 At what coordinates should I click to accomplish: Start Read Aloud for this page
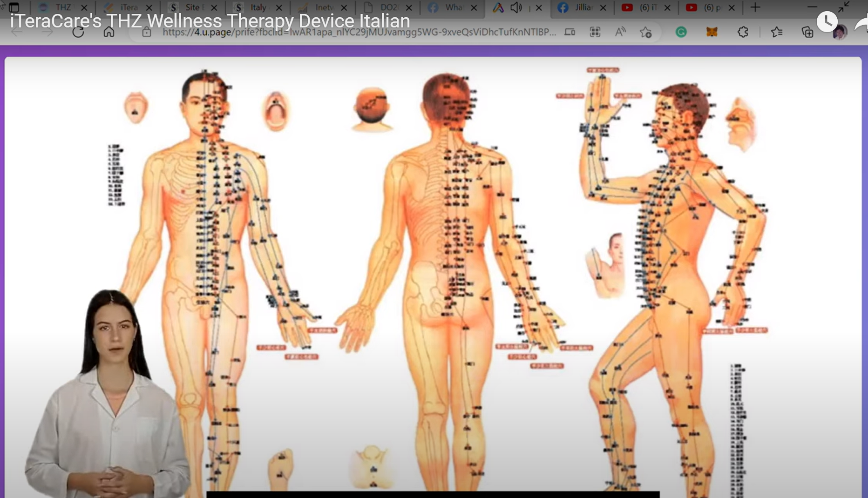[620, 32]
